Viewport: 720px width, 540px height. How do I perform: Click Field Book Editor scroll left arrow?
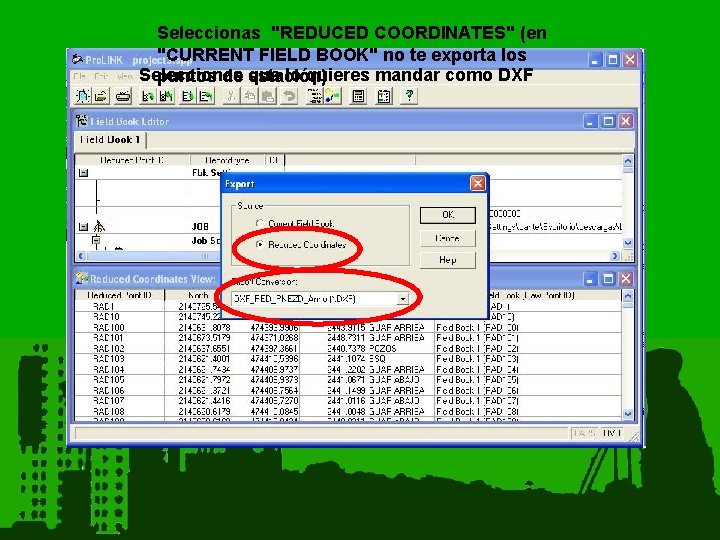coord(81,256)
